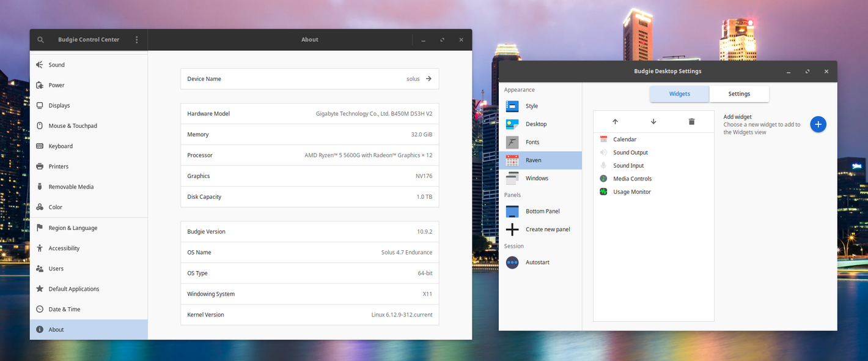Click the Windowing System value X11
Image resolution: width=868 pixels, height=361 pixels.
427,294
